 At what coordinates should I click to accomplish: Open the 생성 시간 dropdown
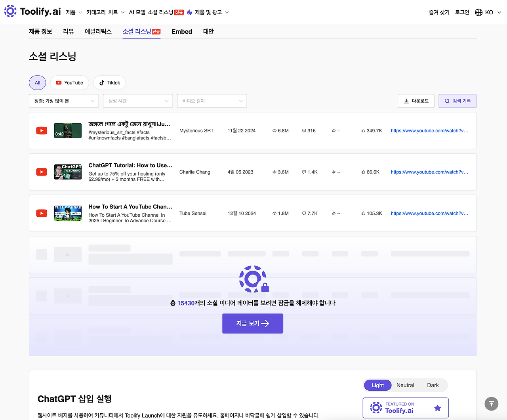(137, 101)
